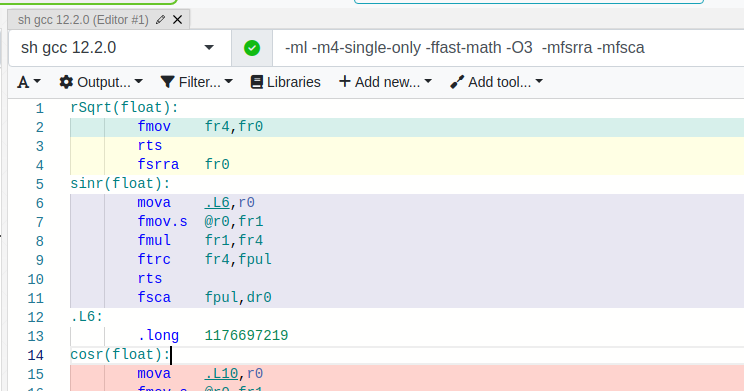Screen dimensions: 744x391
Task: Open Libraries via the book icon
Action: [x=257, y=82]
